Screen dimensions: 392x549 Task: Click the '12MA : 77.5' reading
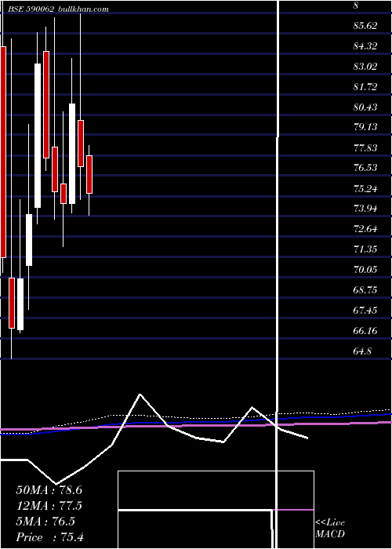[49, 506]
